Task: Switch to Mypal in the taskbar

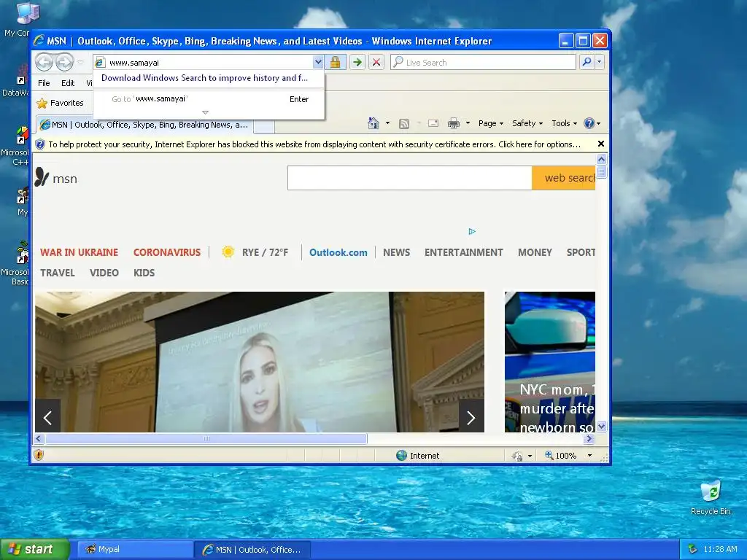Action: (x=135, y=550)
